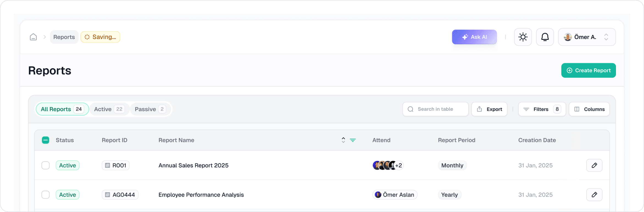Switch to the Active tab
Image resolution: width=644 pixels, height=212 pixels.
click(x=109, y=109)
